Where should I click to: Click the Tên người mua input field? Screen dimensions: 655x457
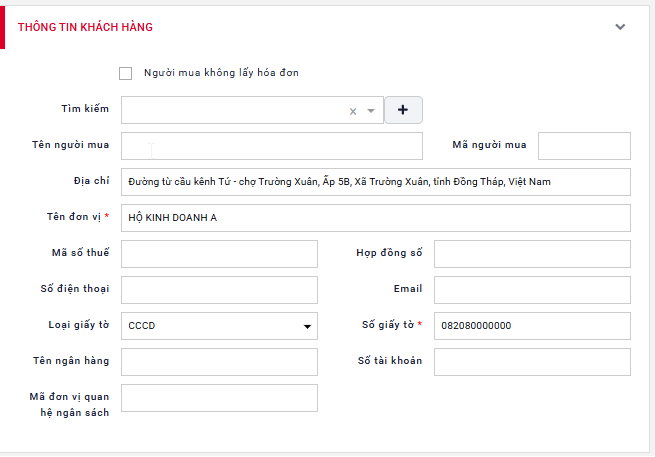271,146
